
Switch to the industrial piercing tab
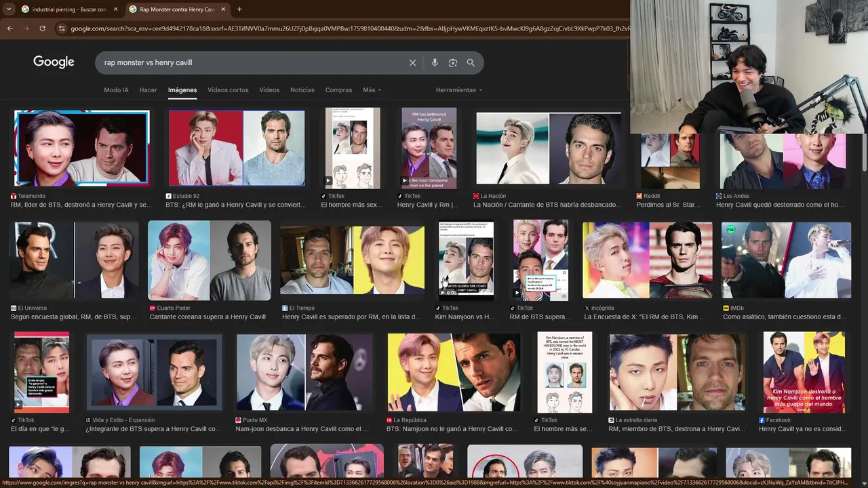(69, 9)
